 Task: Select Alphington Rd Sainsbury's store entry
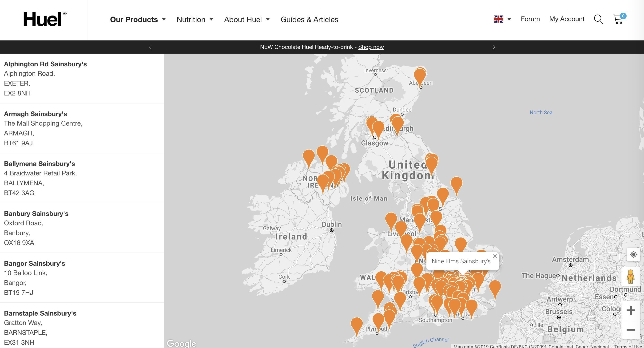coord(82,78)
